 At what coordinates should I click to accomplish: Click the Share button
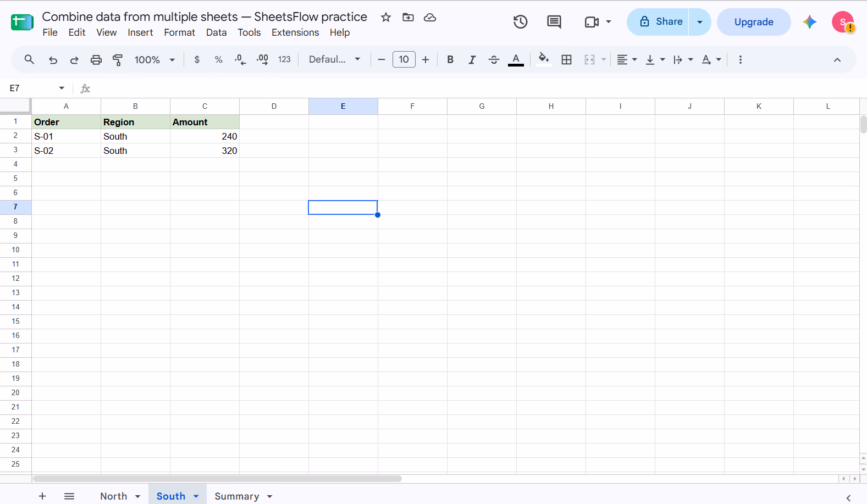pos(658,22)
